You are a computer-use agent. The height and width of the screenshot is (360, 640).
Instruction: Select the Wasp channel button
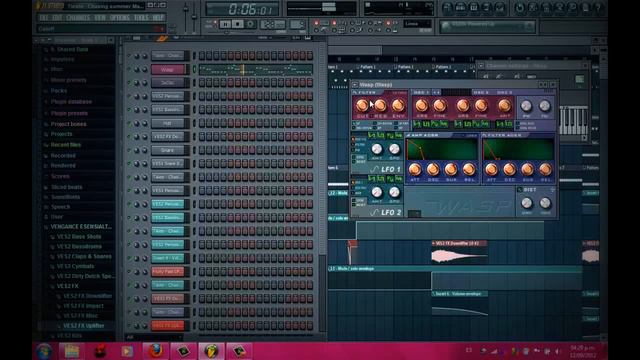(x=168, y=69)
